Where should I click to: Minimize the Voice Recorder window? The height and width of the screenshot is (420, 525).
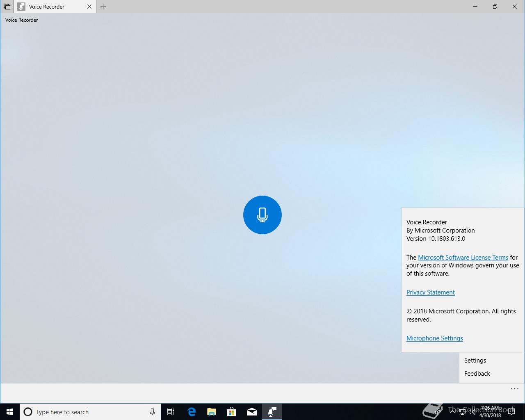475,7
